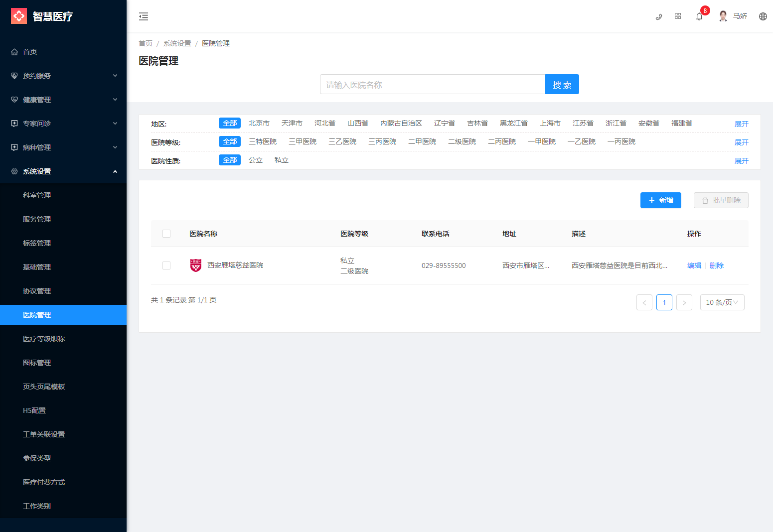Click the icon beside 预约服务
Viewport: 773px width, 532px height.
(x=14, y=76)
